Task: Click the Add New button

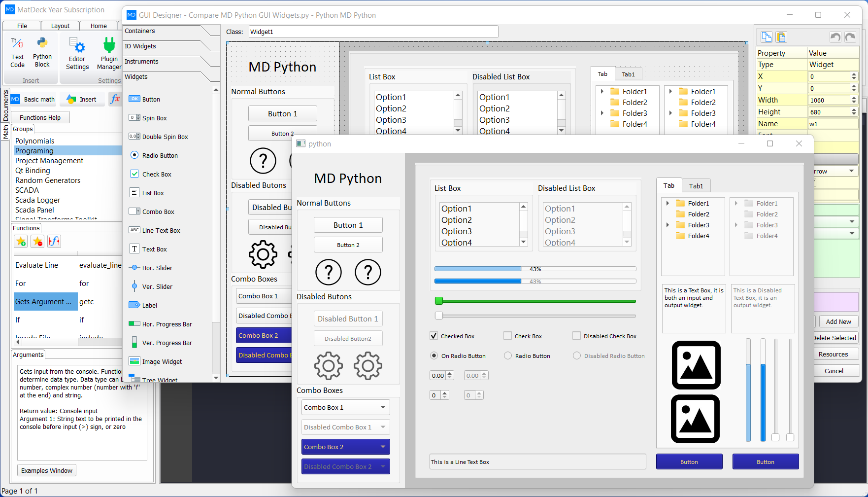Action: click(x=838, y=321)
